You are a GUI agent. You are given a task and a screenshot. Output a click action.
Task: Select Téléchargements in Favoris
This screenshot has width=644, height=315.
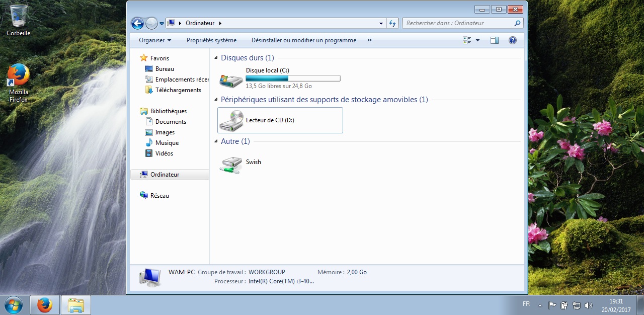click(x=178, y=90)
